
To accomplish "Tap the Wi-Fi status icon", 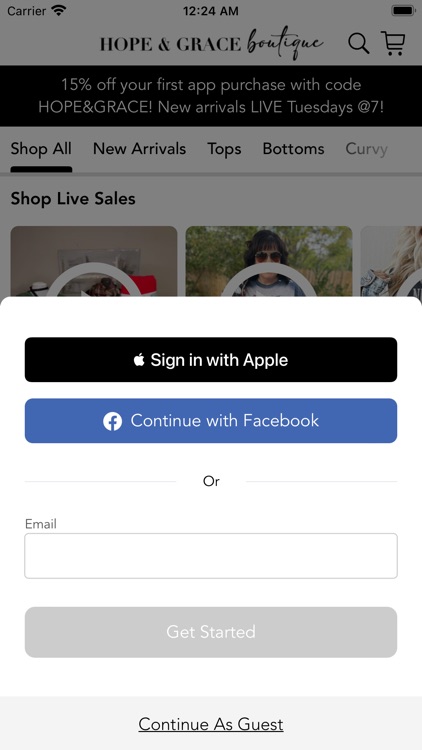I will (59, 10).
